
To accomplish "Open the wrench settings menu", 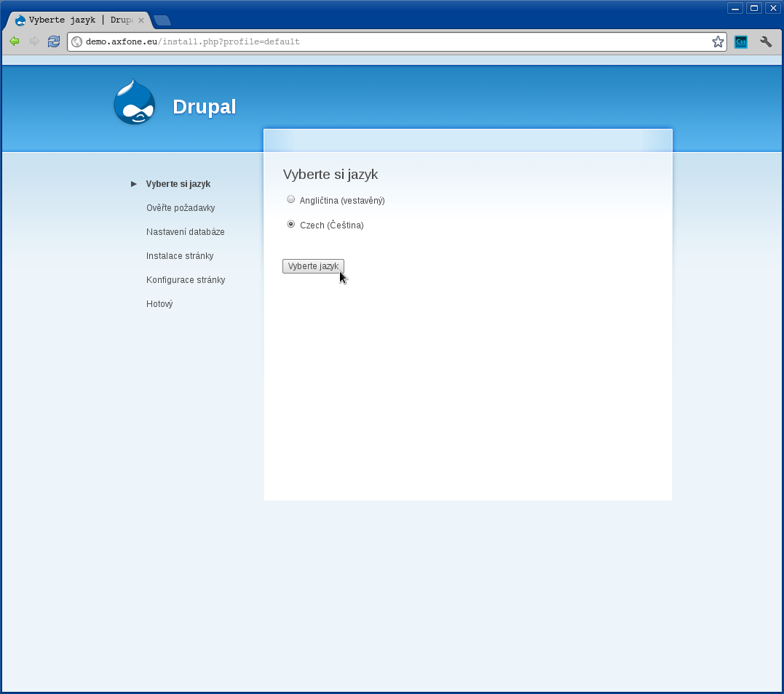I will pos(765,42).
